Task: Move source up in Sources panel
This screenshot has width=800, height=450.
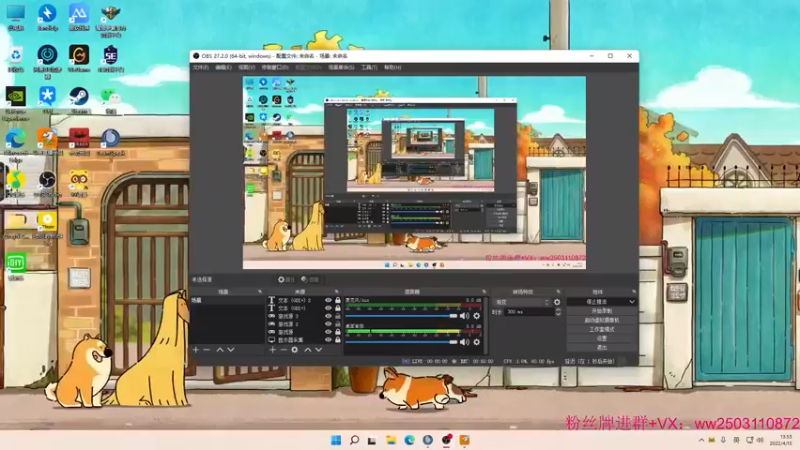Action: (x=308, y=350)
